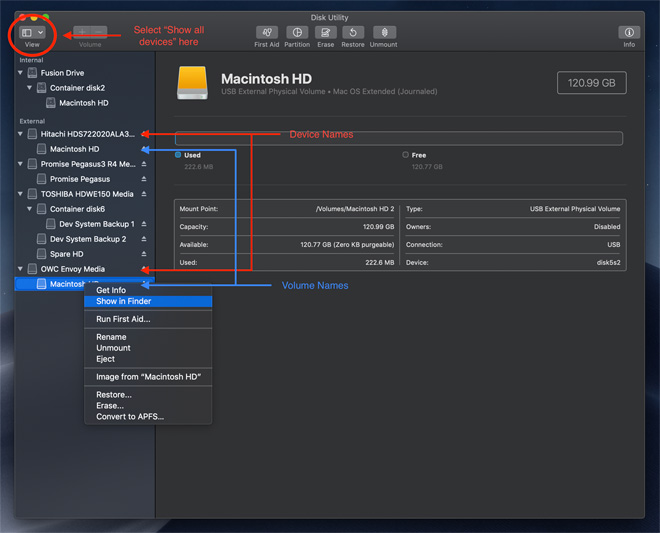Choose Unmount in the context menu
Image resolution: width=660 pixels, height=533 pixels.
pyautogui.click(x=148, y=348)
